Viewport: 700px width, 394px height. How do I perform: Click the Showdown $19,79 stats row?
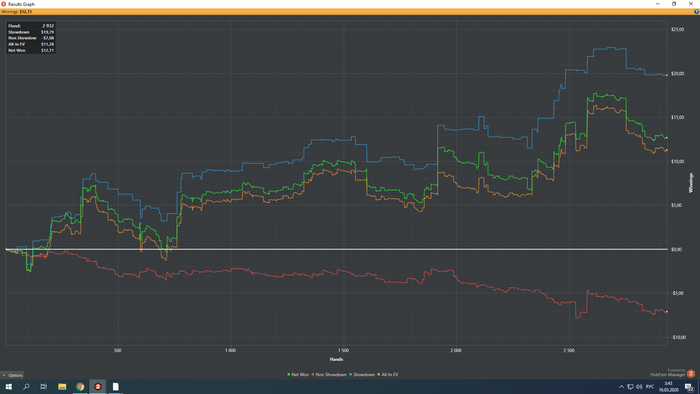(31, 32)
